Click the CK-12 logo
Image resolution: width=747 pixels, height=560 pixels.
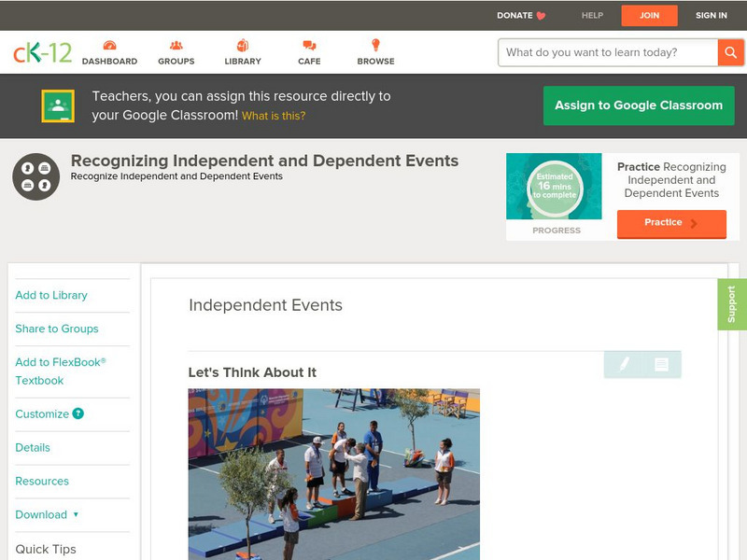tap(42, 52)
